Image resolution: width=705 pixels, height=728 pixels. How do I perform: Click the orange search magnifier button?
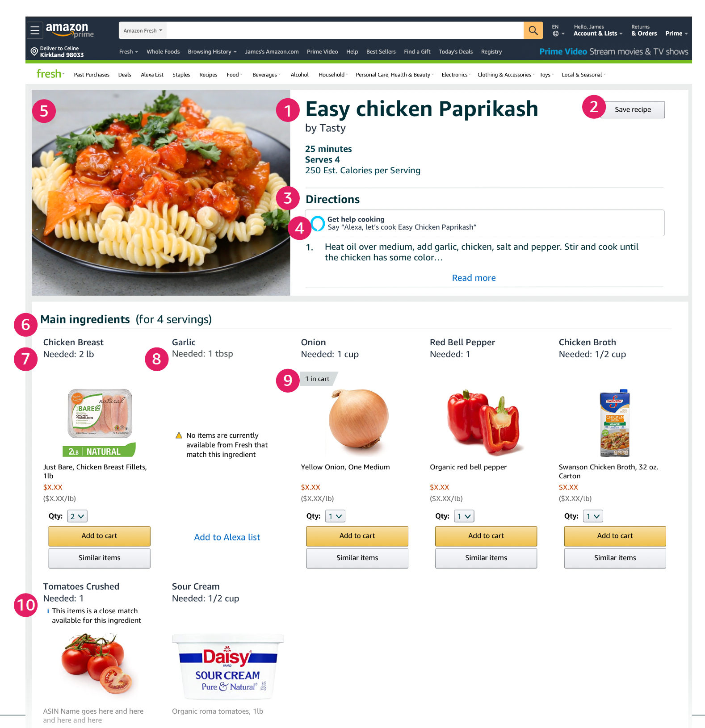point(533,30)
